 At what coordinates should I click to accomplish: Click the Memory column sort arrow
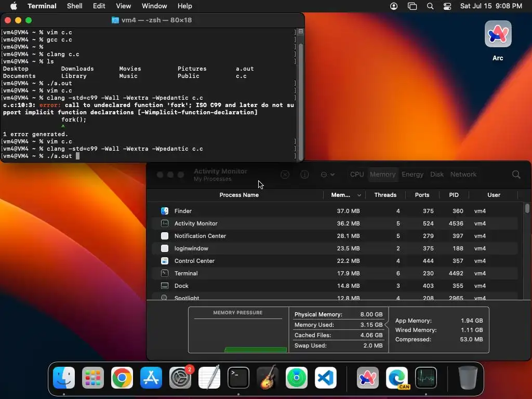point(359,195)
